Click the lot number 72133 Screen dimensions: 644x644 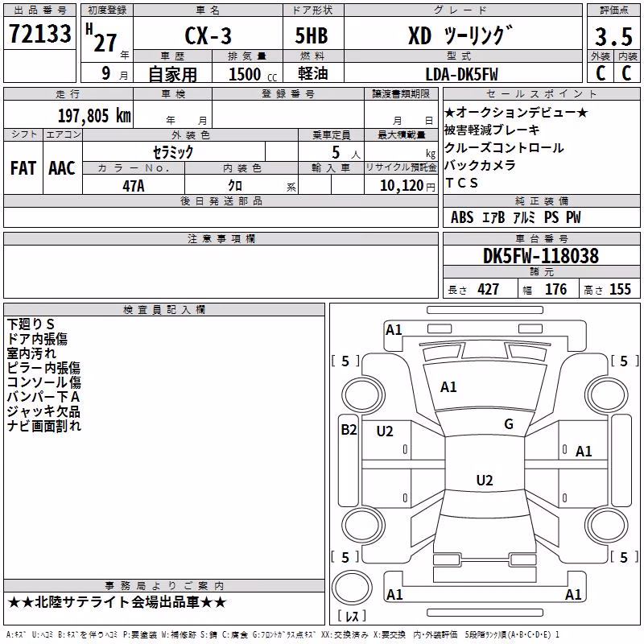[39, 34]
